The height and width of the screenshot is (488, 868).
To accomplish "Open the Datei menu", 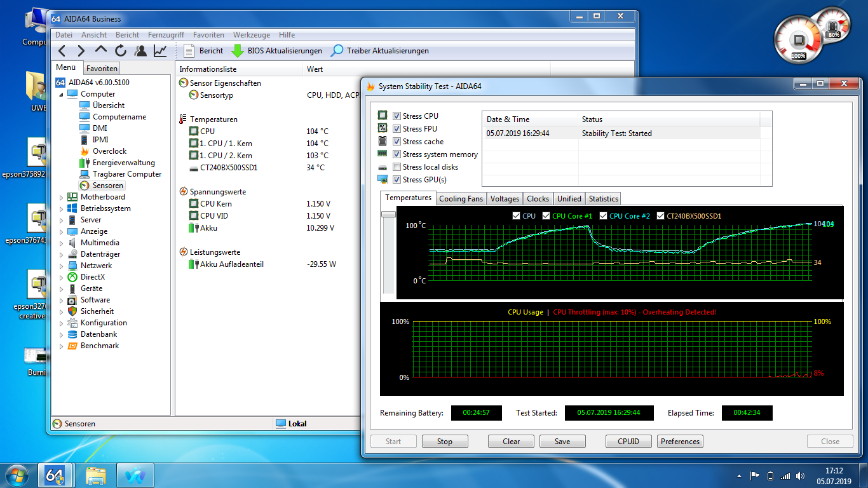I will pyautogui.click(x=64, y=35).
